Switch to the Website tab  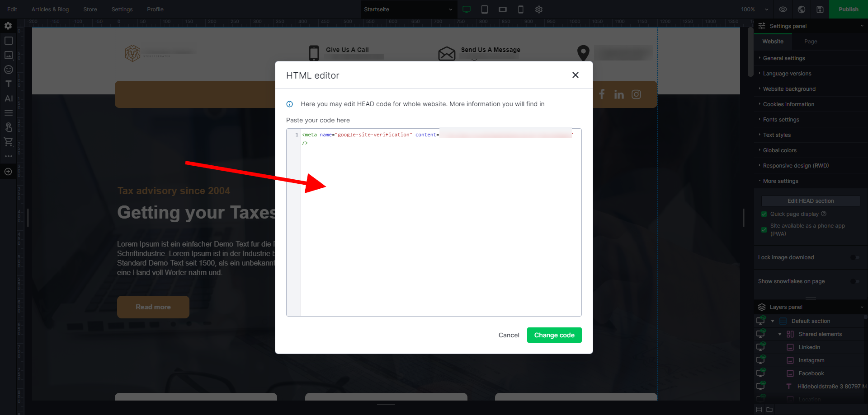(773, 42)
